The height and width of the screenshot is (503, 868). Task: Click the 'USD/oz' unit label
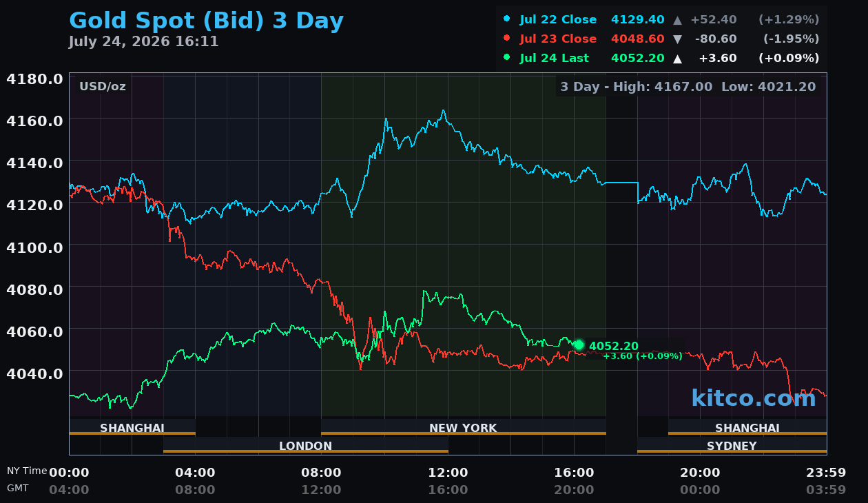pyautogui.click(x=103, y=86)
